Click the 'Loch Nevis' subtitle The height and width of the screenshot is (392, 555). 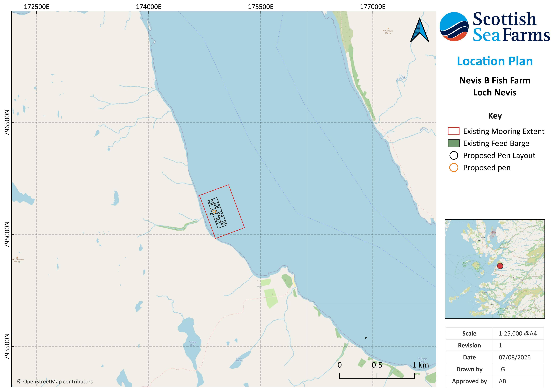(495, 92)
